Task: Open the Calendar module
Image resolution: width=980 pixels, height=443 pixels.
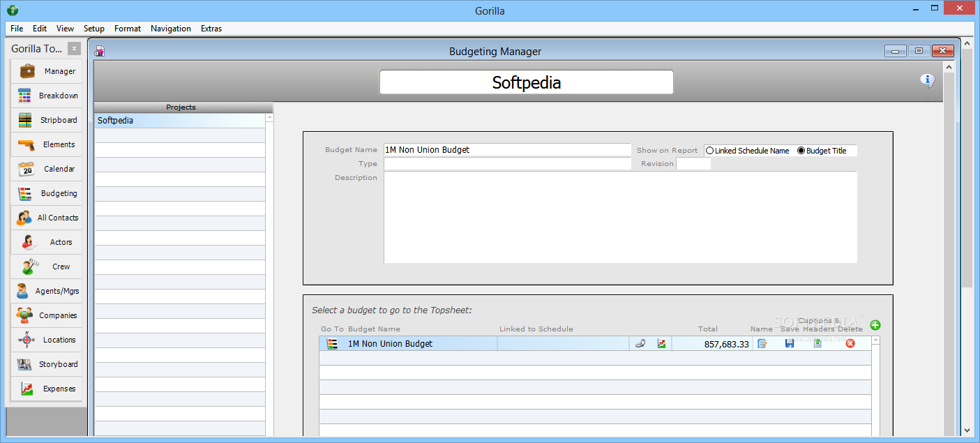Action: click(46, 169)
